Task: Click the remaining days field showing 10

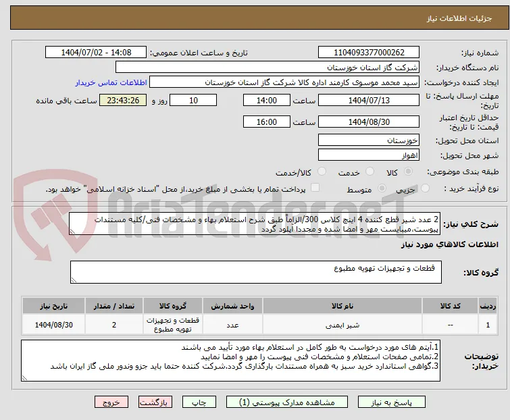Action: pos(193,100)
